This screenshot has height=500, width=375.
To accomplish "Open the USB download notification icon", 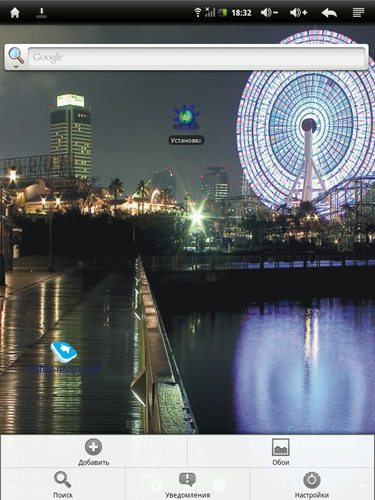I will tap(41, 13).
